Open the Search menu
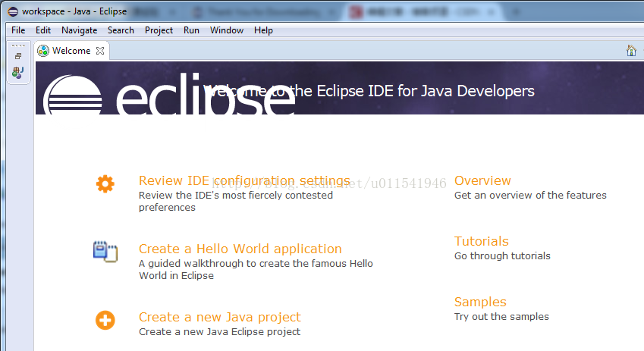The height and width of the screenshot is (351, 644). [x=121, y=30]
